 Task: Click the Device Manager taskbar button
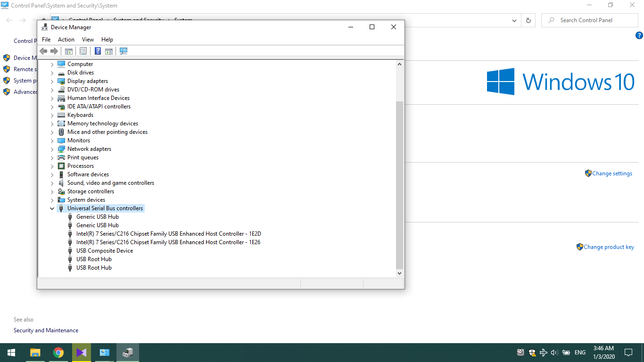pos(127,353)
